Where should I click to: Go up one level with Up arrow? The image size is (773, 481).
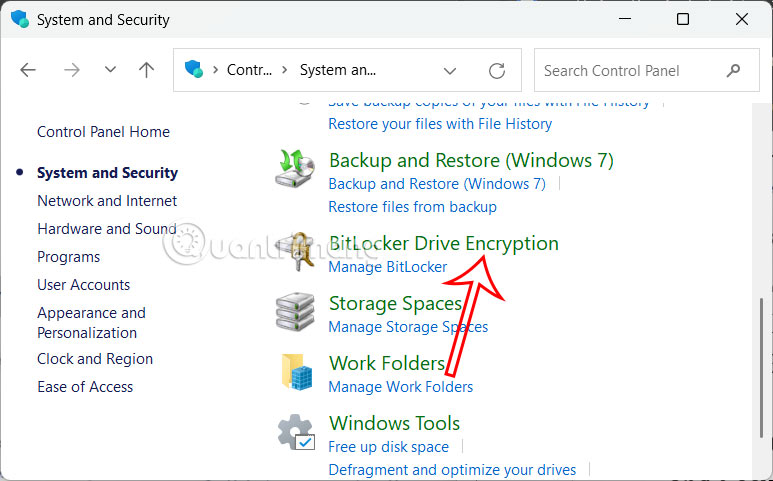pyautogui.click(x=147, y=70)
